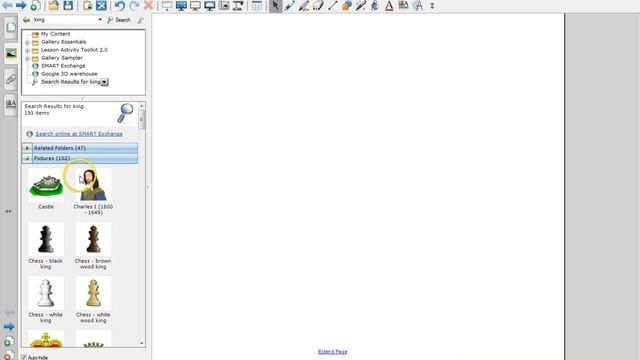Select the Lesson Activity Toolkit 2.0 label
Screen dimensions: 640x360
click(x=74, y=50)
